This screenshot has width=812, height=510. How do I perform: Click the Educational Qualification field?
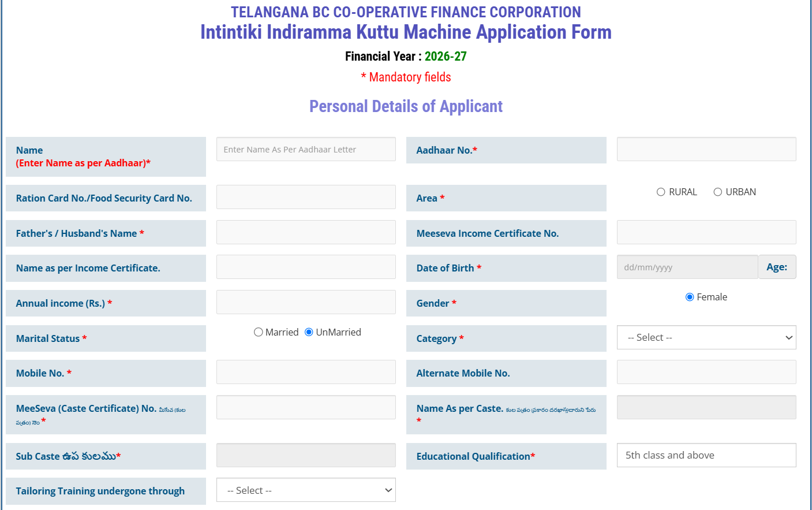point(706,455)
